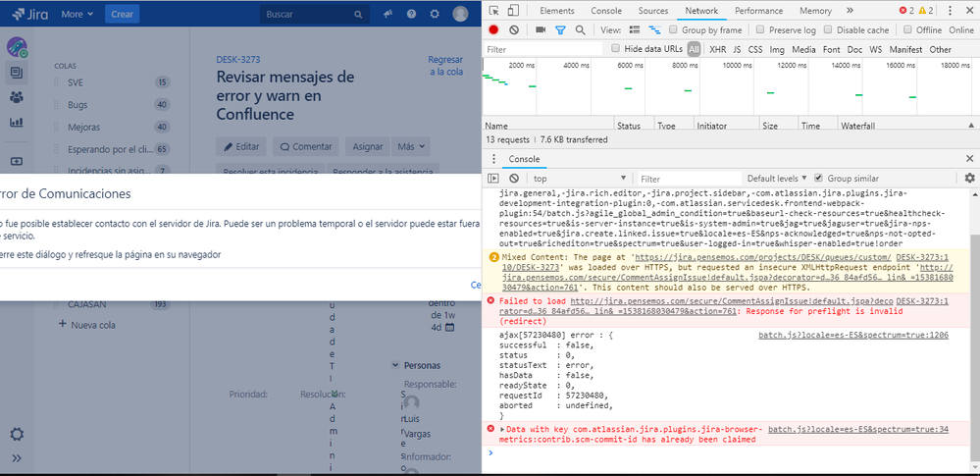Open console settings gear
Image resolution: width=980 pixels, height=476 pixels.
pos(969,179)
